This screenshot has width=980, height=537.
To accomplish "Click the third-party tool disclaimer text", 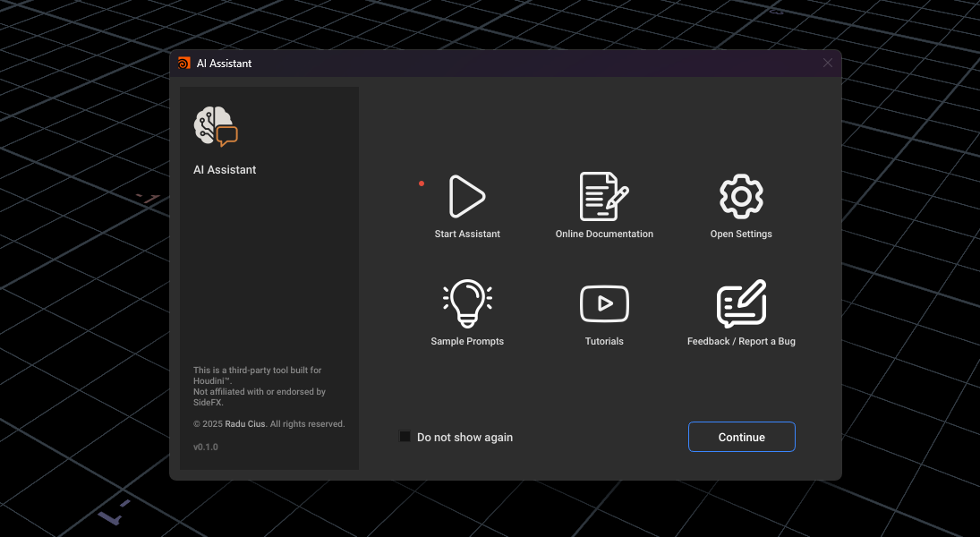I will click(x=260, y=386).
